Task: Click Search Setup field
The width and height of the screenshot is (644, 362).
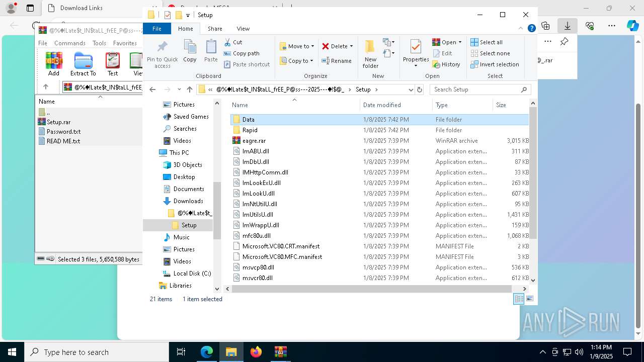Action: coord(480,89)
